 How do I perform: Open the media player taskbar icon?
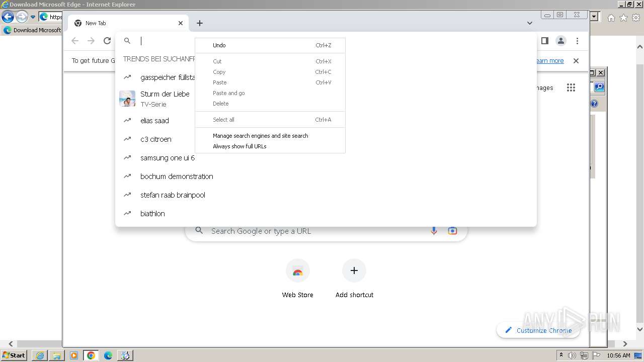coord(74,355)
